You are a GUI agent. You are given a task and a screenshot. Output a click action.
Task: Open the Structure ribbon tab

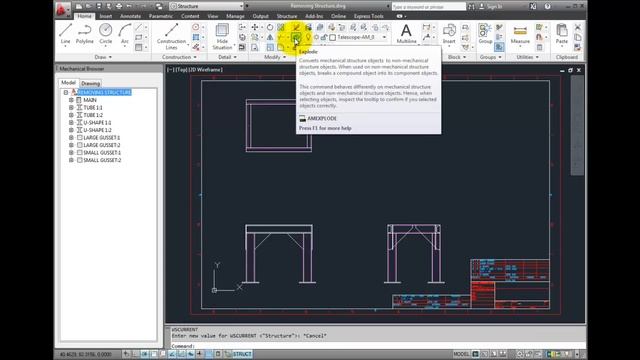pos(287,16)
